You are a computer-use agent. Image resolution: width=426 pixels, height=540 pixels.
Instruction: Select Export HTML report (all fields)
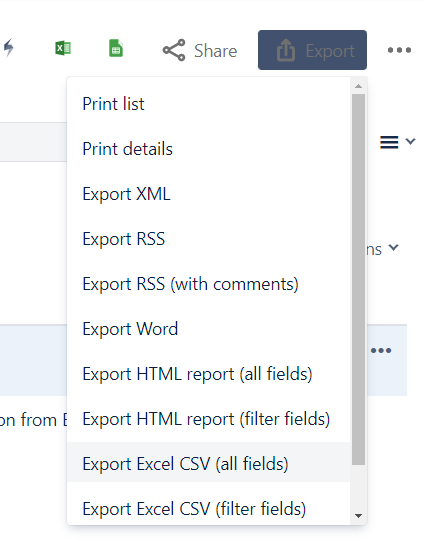tap(209, 374)
